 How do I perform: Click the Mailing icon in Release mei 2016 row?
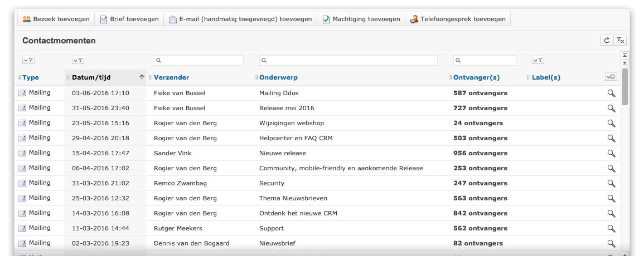22,108
